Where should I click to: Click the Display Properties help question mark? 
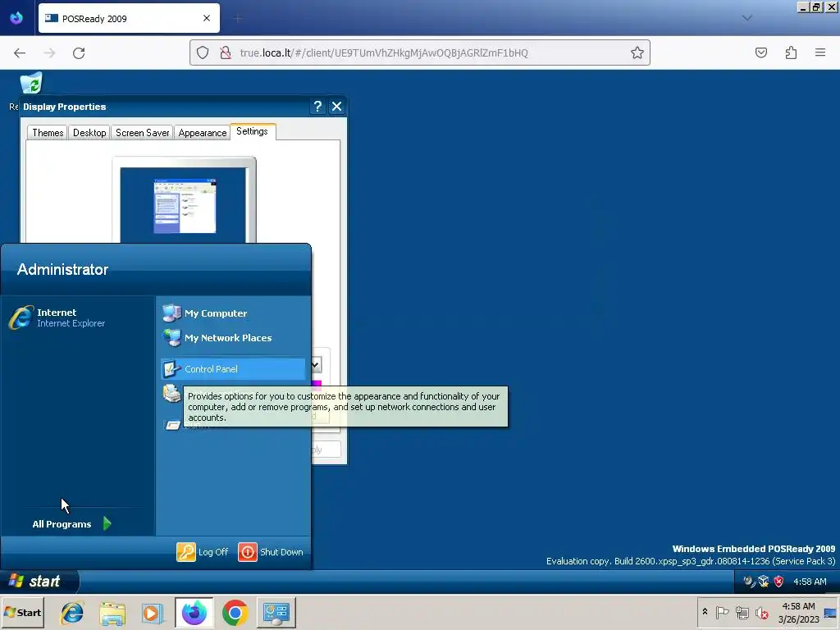pos(317,106)
